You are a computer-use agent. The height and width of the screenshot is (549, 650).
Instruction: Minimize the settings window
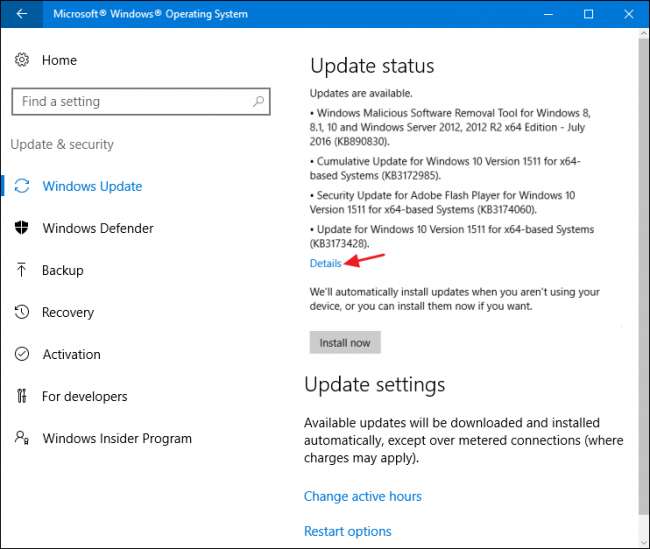pyautogui.click(x=548, y=14)
